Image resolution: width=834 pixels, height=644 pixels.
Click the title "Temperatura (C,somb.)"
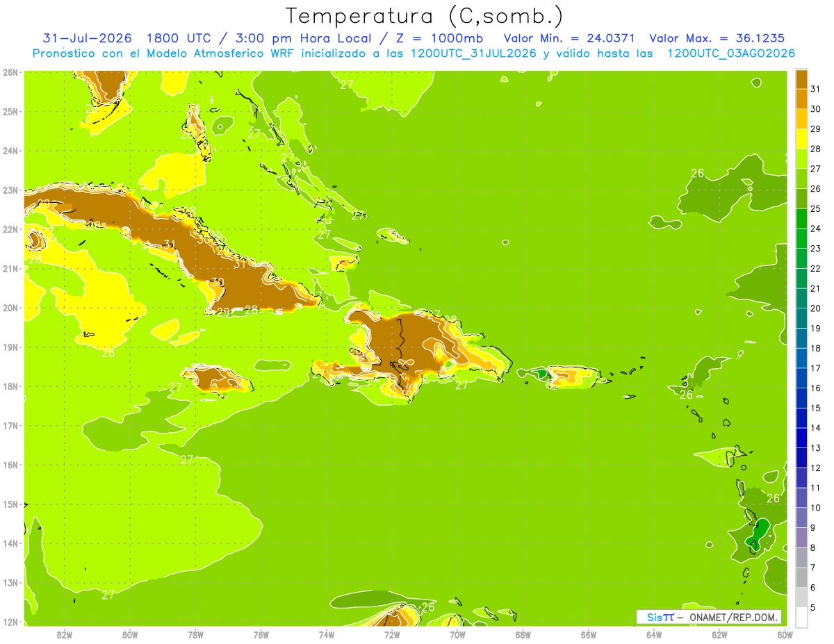tap(424, 15)
